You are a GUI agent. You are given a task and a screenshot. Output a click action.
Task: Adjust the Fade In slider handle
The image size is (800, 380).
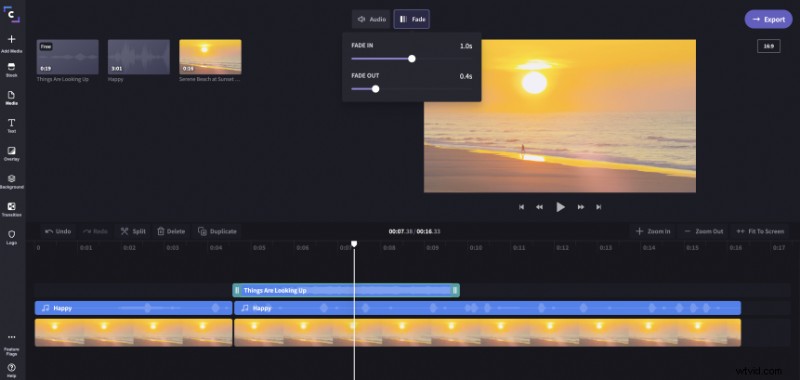tap(412, 59)
